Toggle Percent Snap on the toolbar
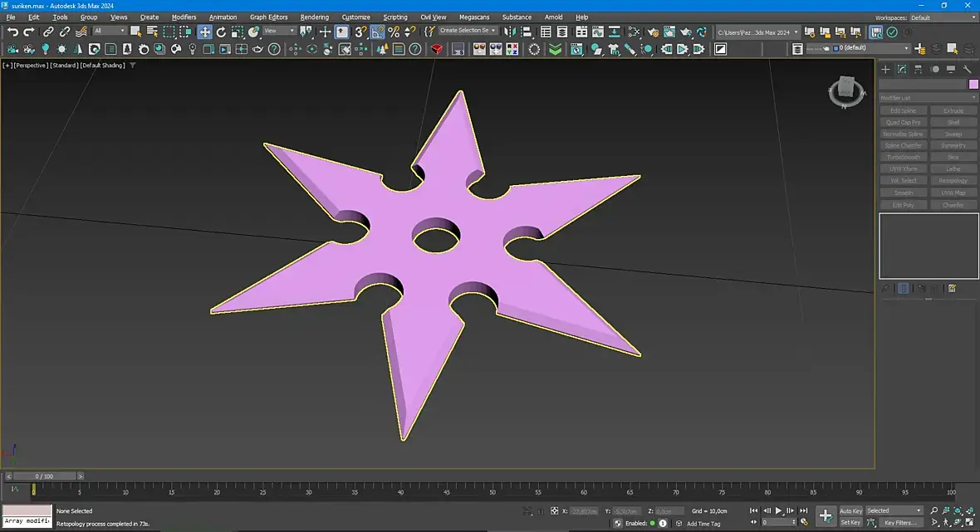Image resolution: width=980 pixels, height=532 pixels. pyautogui.click(x=394, y=32)
